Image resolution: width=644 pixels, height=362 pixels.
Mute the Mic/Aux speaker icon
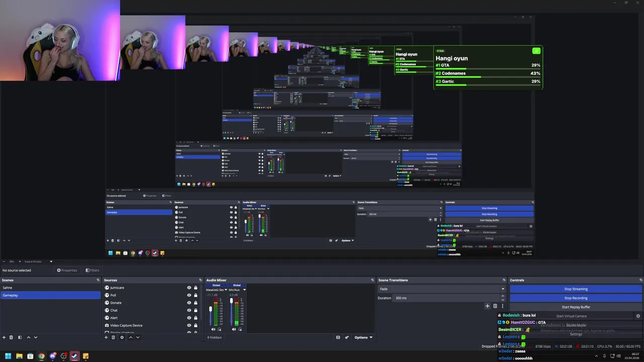[234, 329]
